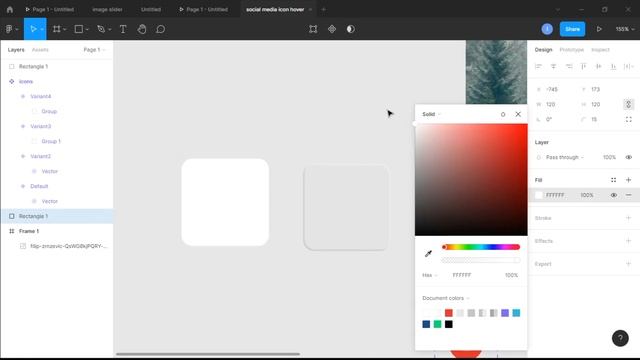Pick the red document color swatch
Image resolution: width=640 pixels, height=360 pixels.
(x=449, y=313)
